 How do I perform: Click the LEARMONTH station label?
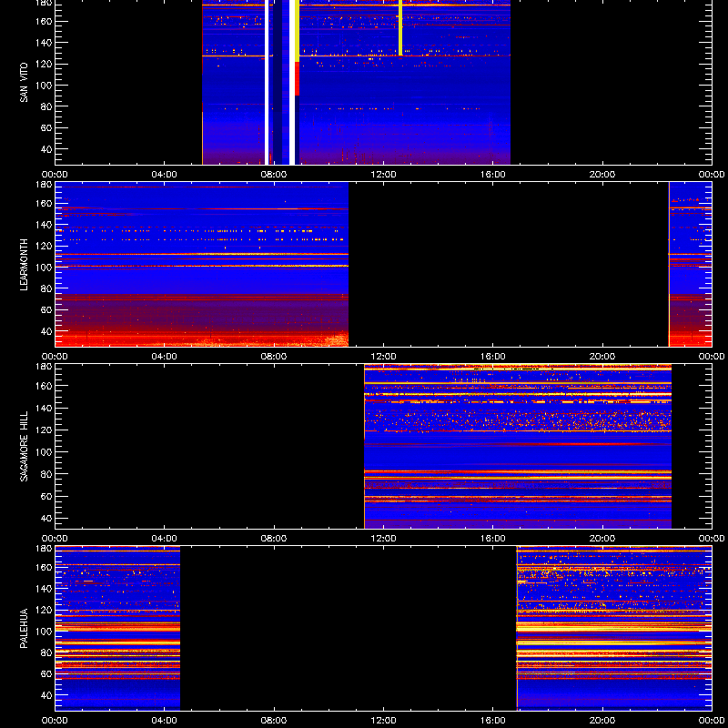pos(24,265)
